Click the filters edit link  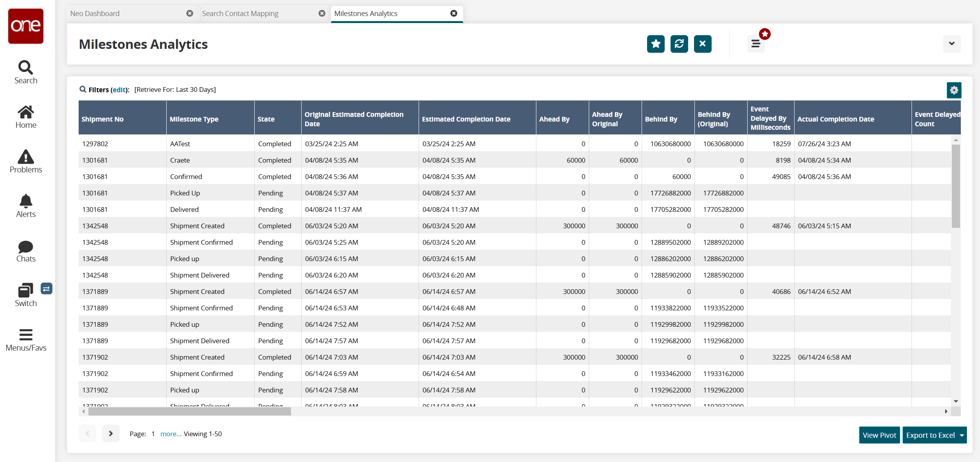(120, 90)
